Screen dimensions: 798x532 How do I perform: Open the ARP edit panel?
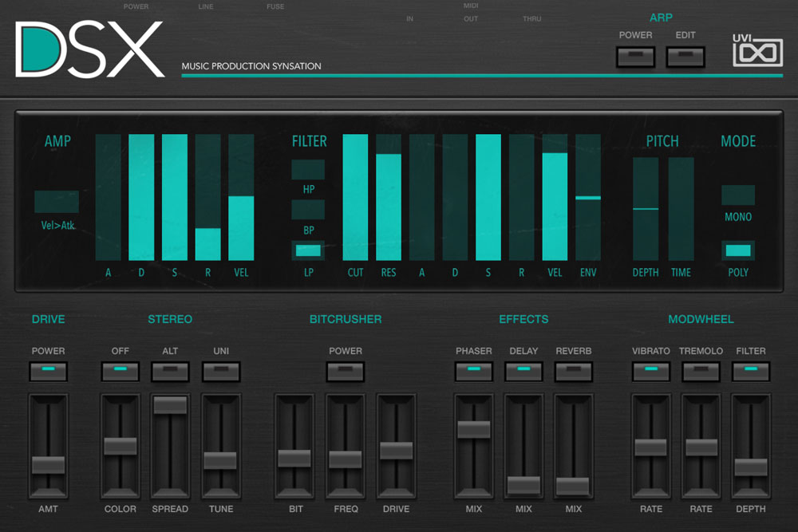tap(685, 57)
